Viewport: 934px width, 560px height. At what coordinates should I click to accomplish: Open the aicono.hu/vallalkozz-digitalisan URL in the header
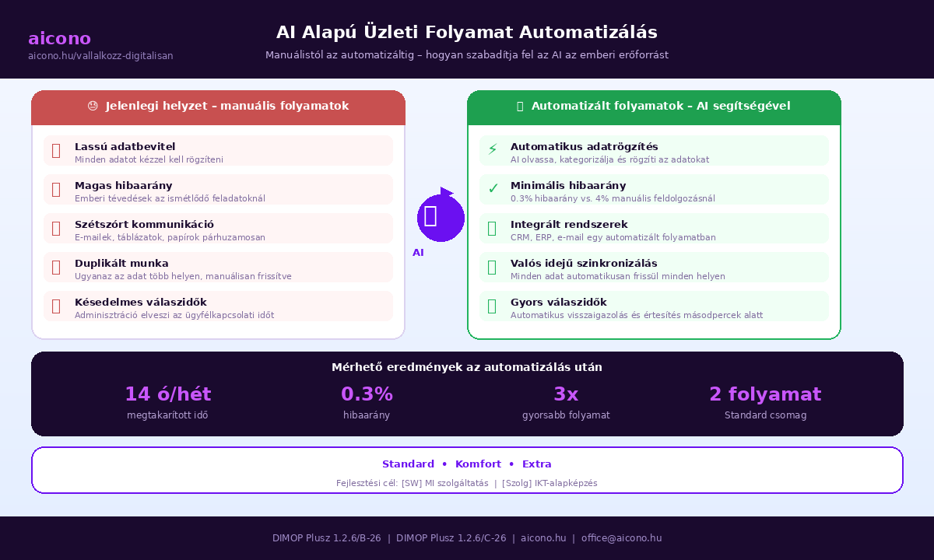100,56
